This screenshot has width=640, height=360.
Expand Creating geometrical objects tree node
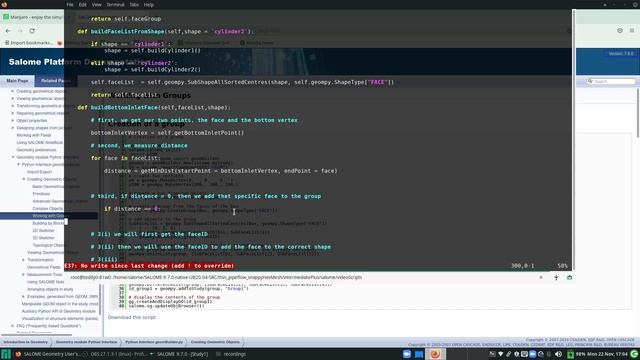(13, 91)
